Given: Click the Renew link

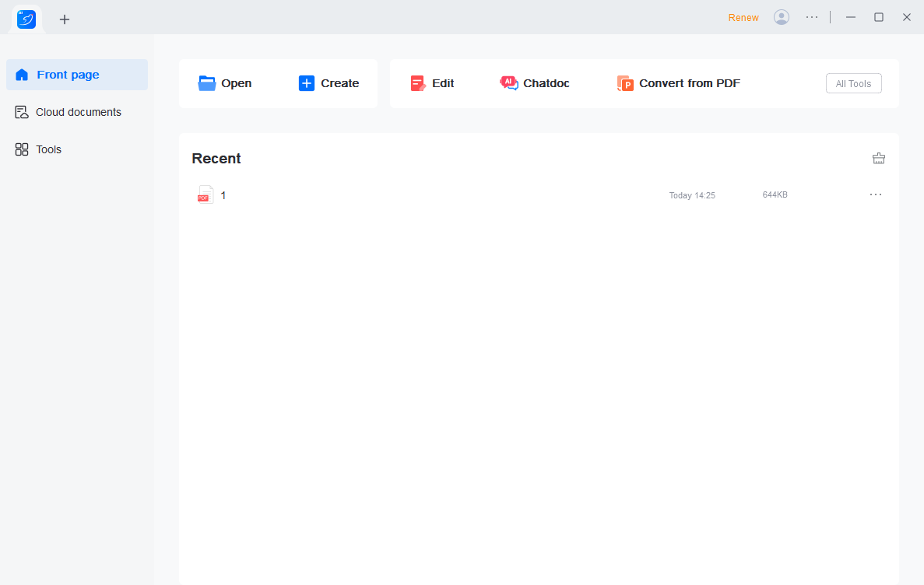Looking at the screenshot, I should [x=743, y=18].
